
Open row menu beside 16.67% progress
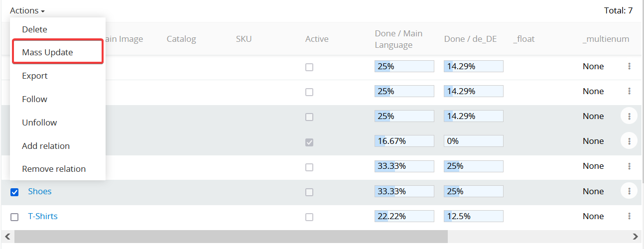point(629,141)
